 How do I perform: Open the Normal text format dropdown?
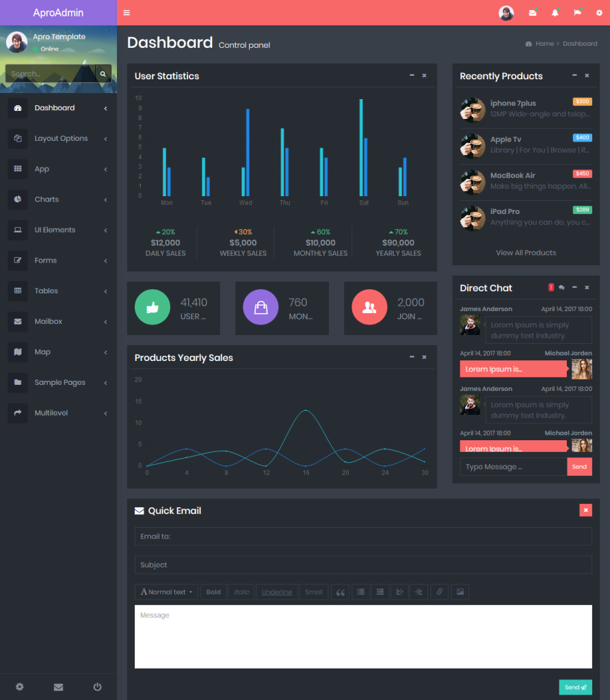coord(165,591)
